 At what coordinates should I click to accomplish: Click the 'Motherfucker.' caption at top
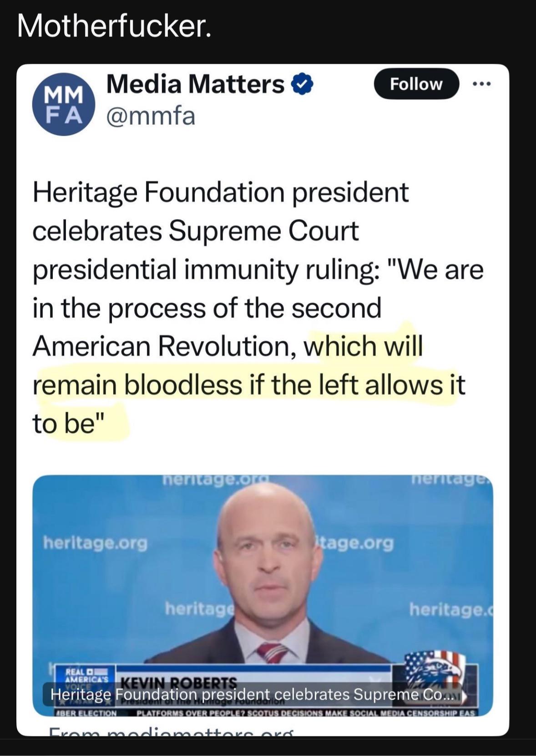pos(114,26)
